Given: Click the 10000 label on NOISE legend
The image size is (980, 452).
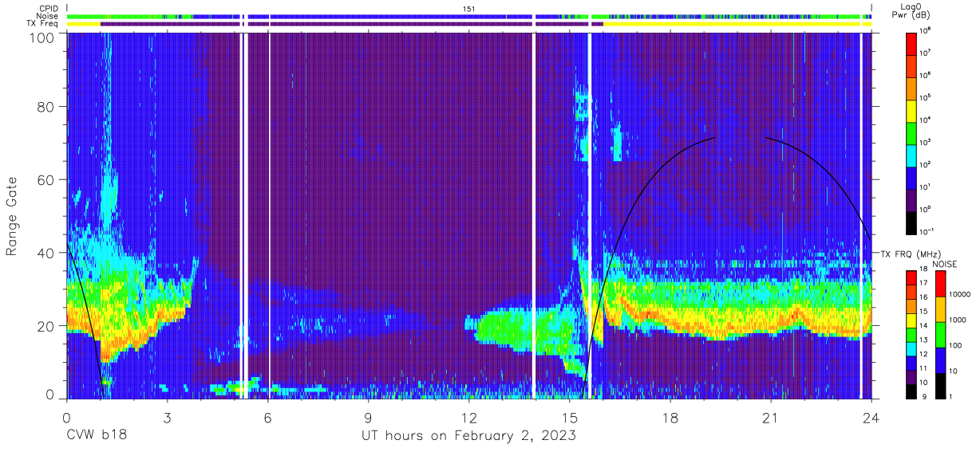Looking at the screenshot, I should tap(960, 294).
